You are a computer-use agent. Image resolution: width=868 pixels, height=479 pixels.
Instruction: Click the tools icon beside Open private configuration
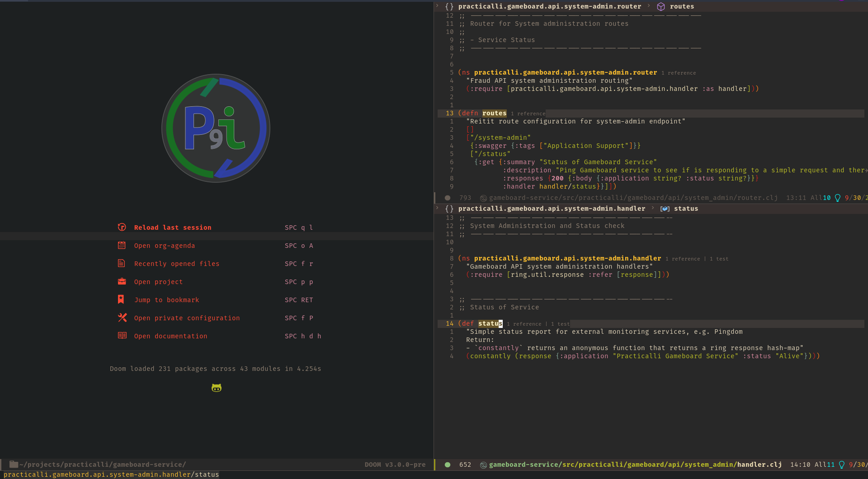[x=122, y=318]
